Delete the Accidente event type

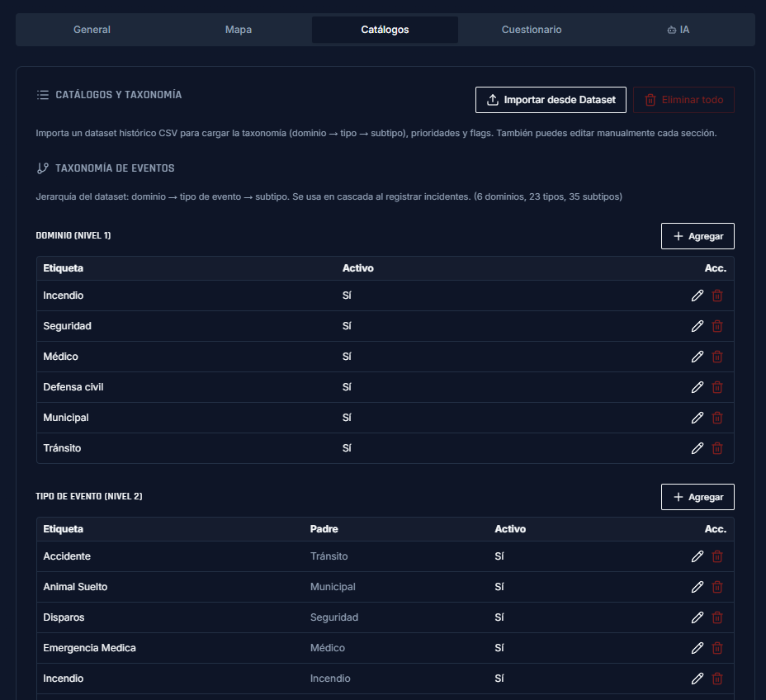[x=717, y=556]
